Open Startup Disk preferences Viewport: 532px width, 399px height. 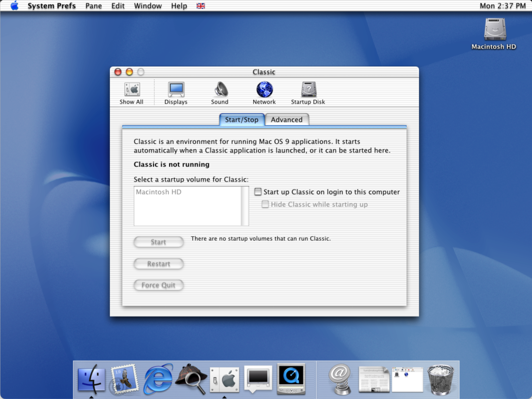tap(308, 90)
